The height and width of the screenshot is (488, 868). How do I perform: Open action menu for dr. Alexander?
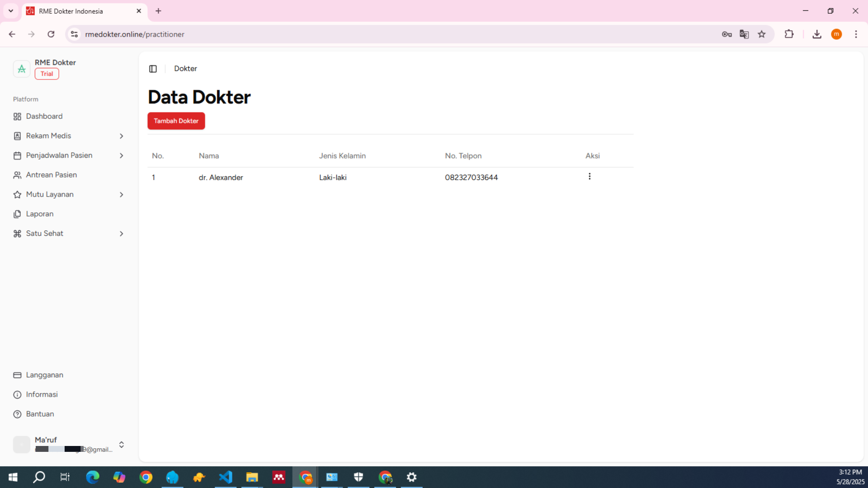589,177
